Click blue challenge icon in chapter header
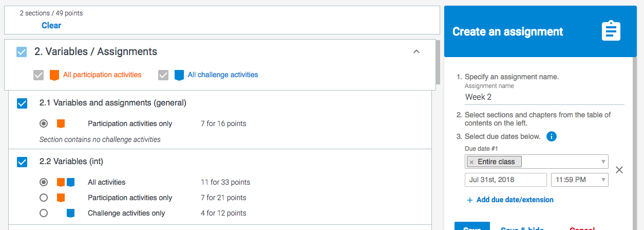 click(x=179, y=75)
